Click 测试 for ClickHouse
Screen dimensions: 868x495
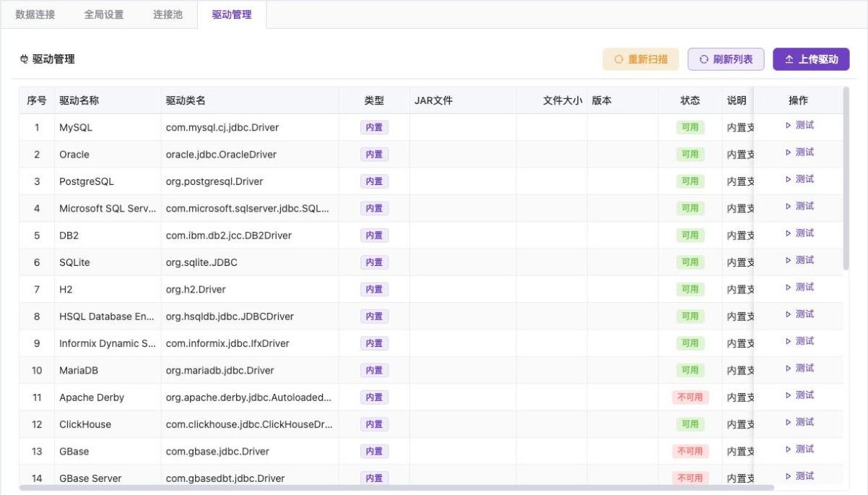[799, 422]
